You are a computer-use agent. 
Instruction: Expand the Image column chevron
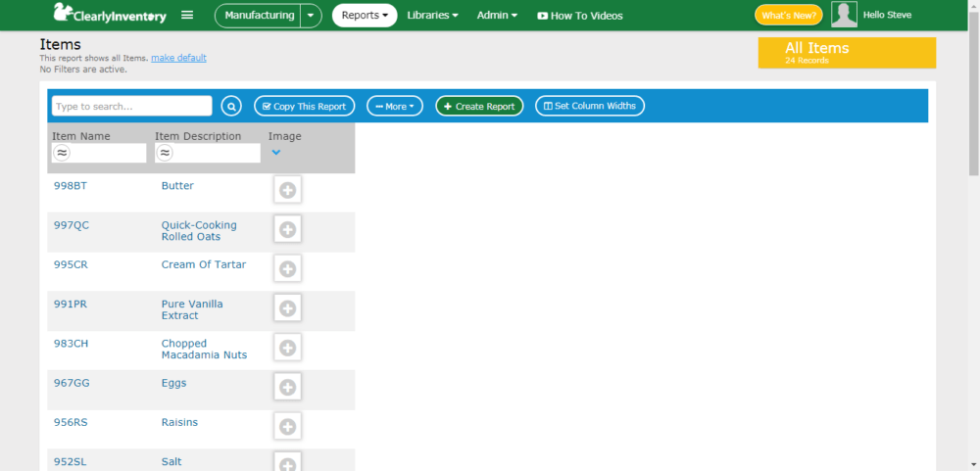click(x=276, y=152)
